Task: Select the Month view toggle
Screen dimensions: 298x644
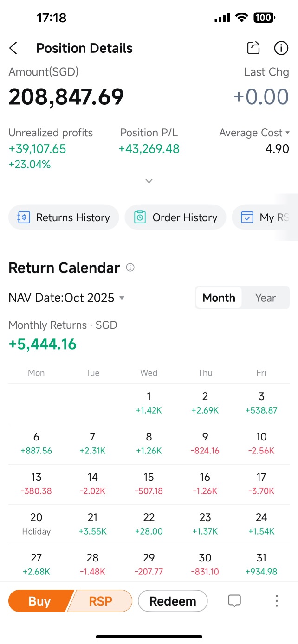Action: tap(219, 298)
